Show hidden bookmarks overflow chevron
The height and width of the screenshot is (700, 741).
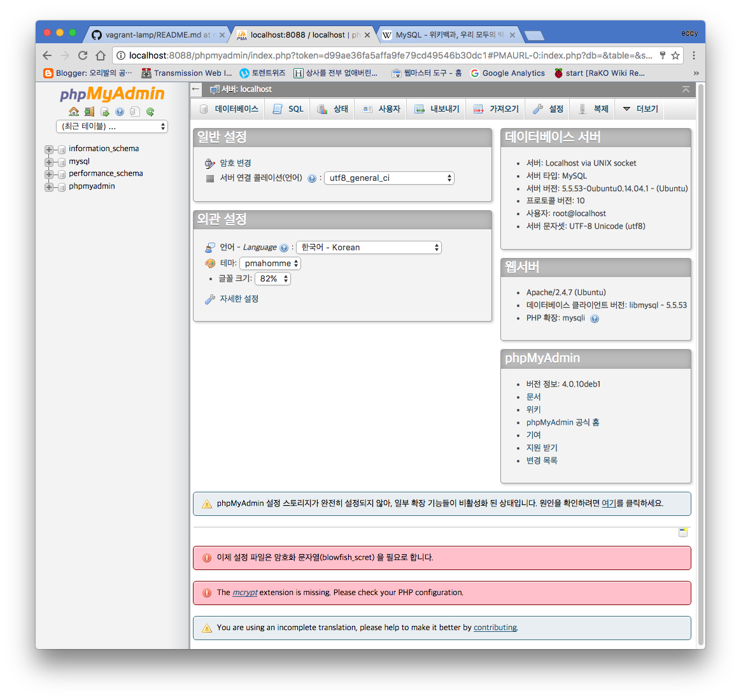pyautogui.click(x=696, y=73)
